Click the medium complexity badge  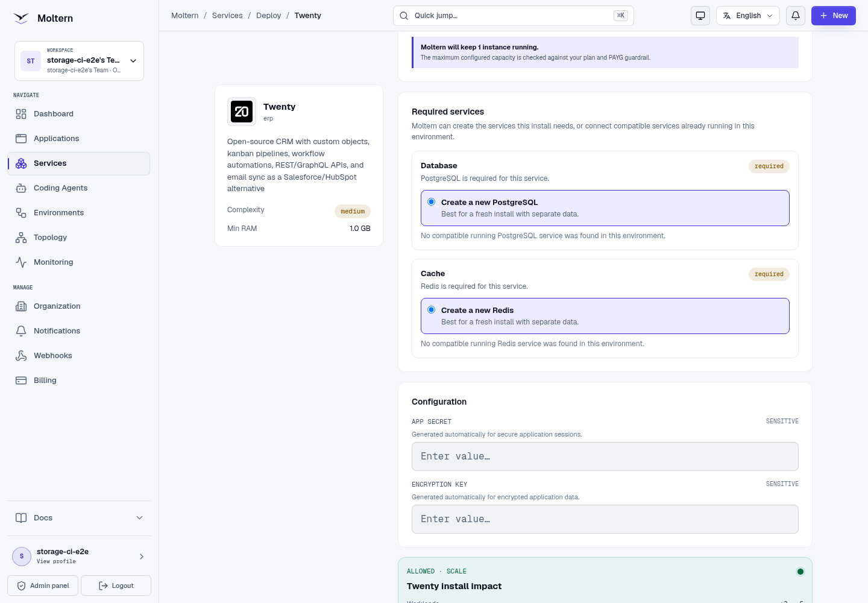click(x=353, y=211)
